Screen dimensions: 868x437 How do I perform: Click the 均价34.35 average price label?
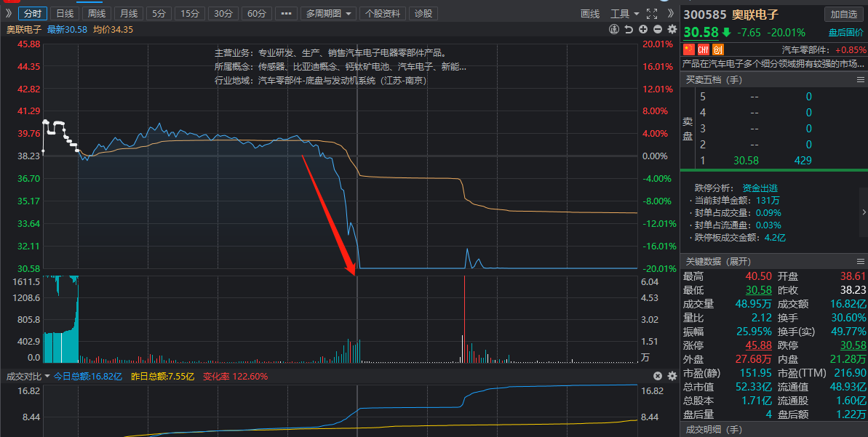[113, 29]
